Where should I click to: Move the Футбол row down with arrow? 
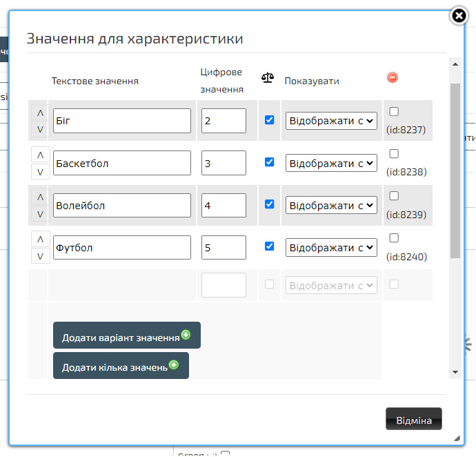(40, 256)
